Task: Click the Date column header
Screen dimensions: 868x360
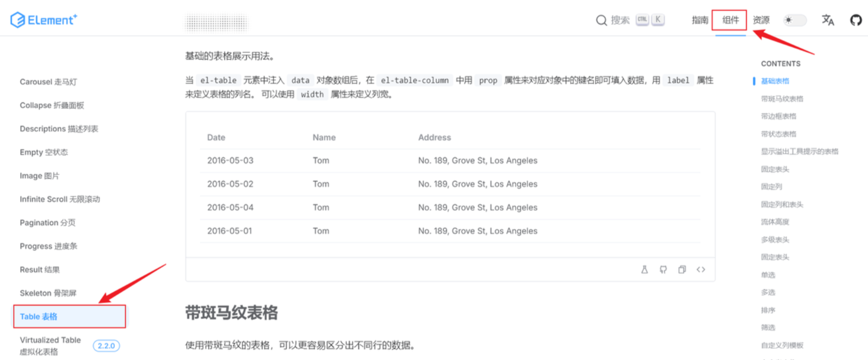Action: (x=216, y=137)
